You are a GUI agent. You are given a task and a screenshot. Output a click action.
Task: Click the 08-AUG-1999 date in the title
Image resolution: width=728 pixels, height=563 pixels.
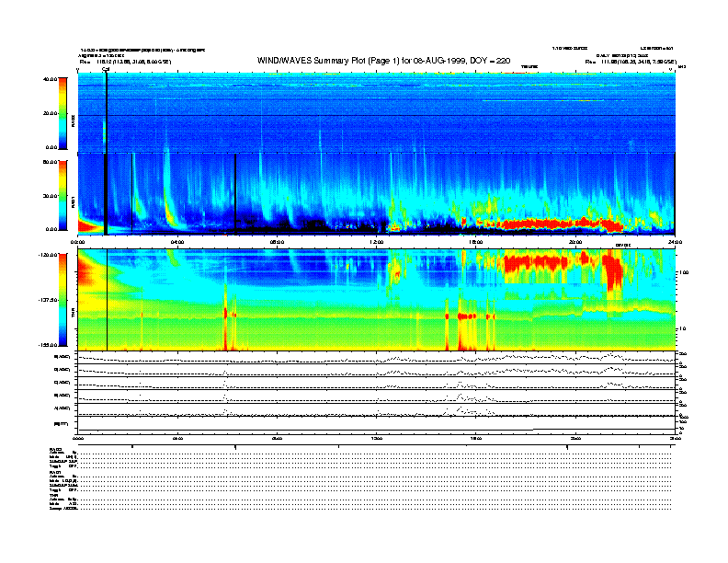(x=440, y=61)
